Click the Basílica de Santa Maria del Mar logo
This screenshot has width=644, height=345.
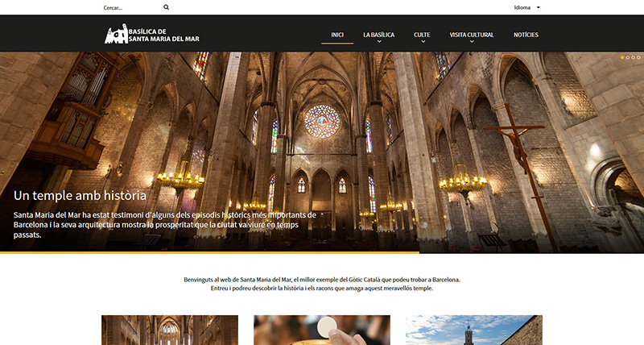pos(152,34)
